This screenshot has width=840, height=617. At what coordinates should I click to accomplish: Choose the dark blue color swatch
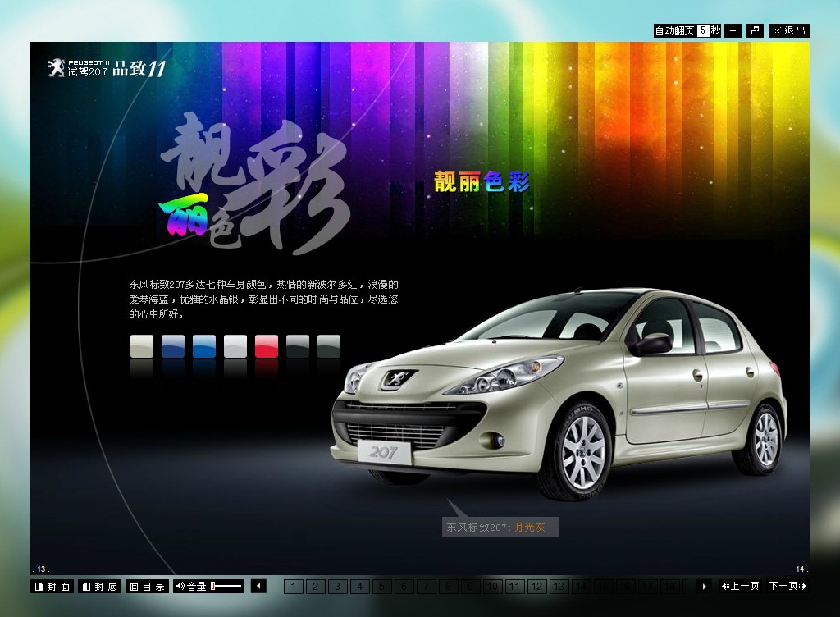(173, 346)
